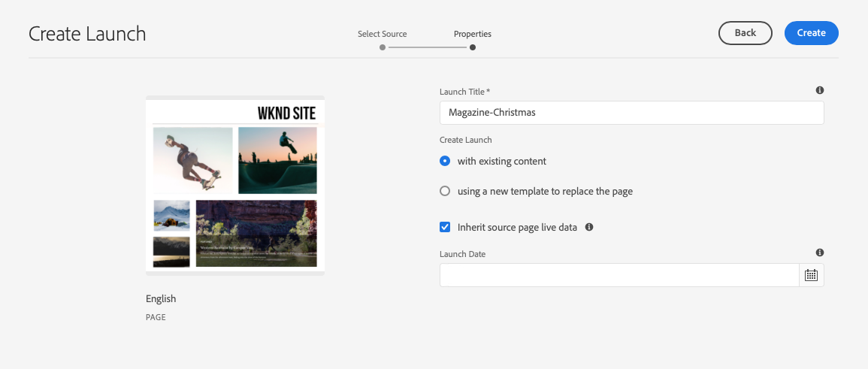868x369 pixels.
Task: Go to the Select Source step label
Action: pyautogui.click(x=383, y=34)
